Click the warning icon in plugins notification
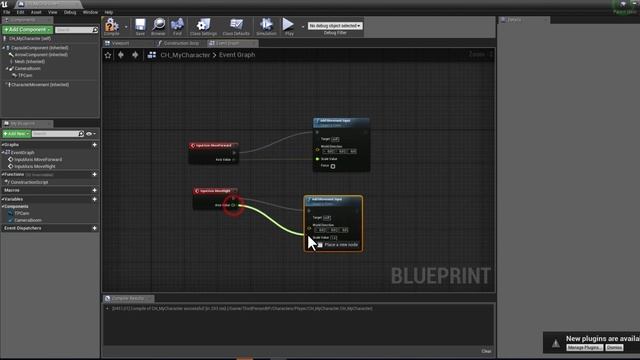 556,343
